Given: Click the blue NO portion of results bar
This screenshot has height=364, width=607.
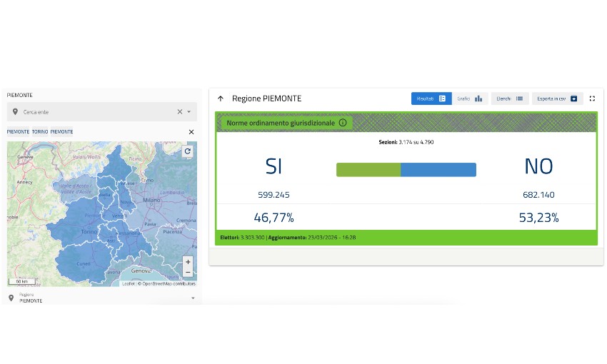Looking at the screenshot, I should [x=438, y=169].
